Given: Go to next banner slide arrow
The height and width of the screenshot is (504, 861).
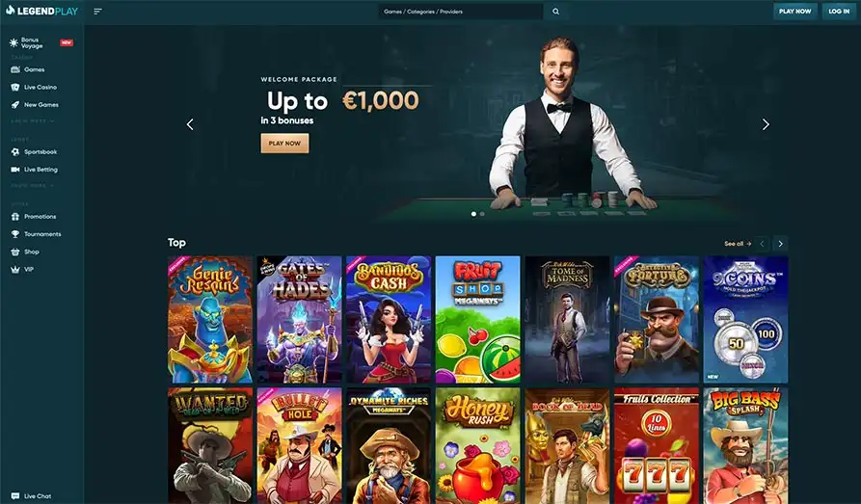Looking at the screenshot, I should (766, 124).
